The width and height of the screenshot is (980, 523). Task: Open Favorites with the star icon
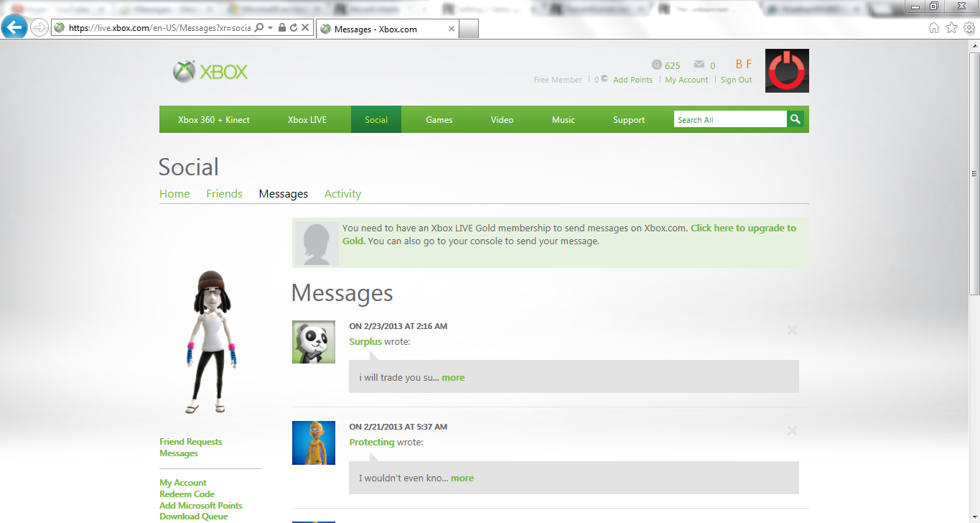[x=951, y=27]
